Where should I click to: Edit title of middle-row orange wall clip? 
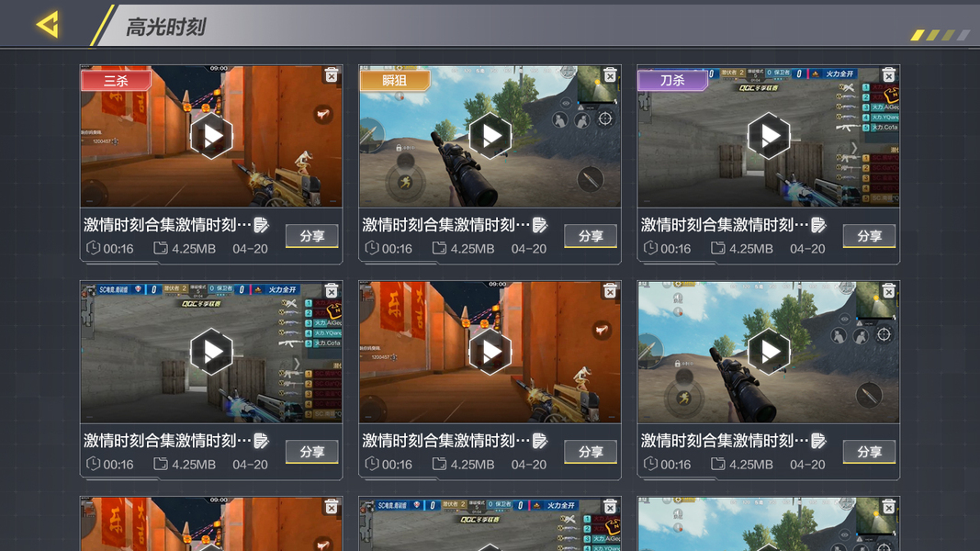[x=540, y=441]
